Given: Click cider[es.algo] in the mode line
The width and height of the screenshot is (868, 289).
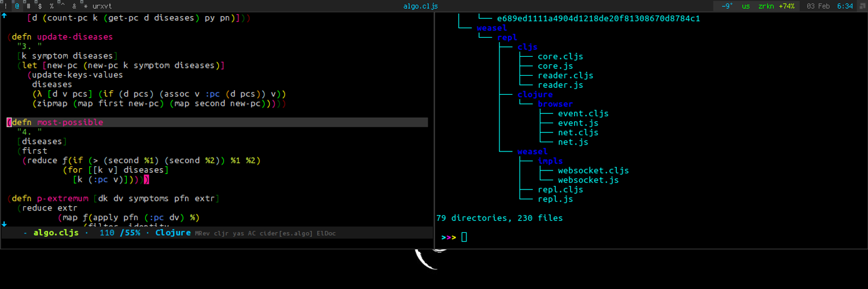Looking at the screenshot, I should click(x=286, y=234).
